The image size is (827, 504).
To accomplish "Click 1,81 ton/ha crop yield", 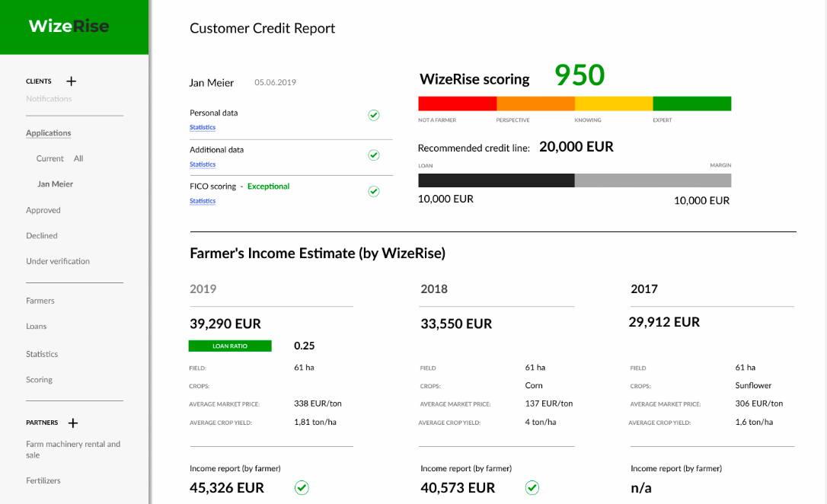I will pyautogui.click(x=315, y=422).
